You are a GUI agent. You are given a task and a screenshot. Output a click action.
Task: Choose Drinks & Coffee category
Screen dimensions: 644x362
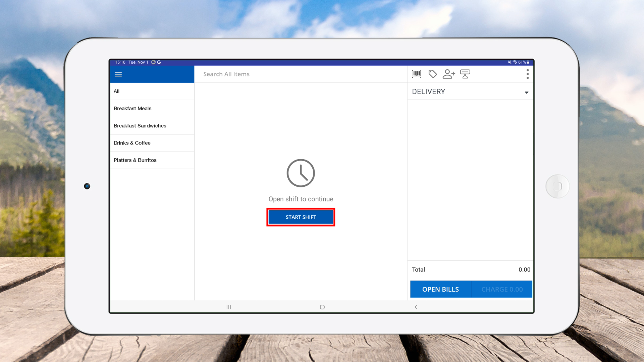click(152, 143)
